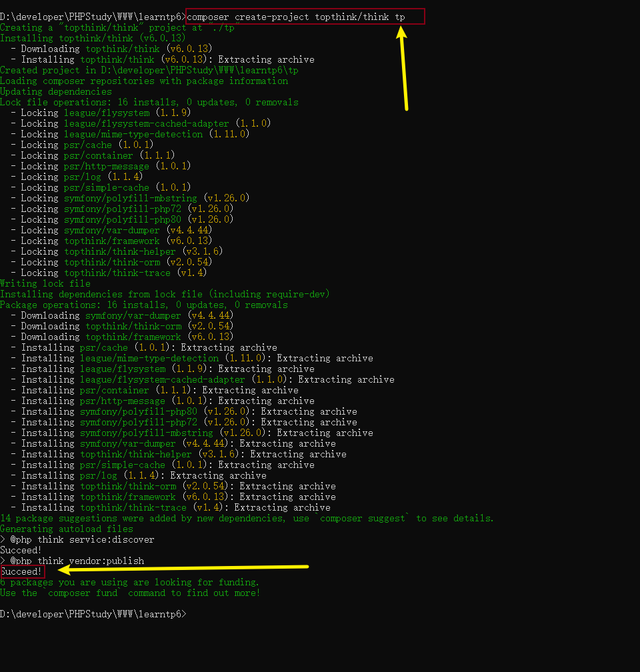Click the 'Created project in D:\developer' line
This screenshot has width=640, height=672.
coord(149,70)
